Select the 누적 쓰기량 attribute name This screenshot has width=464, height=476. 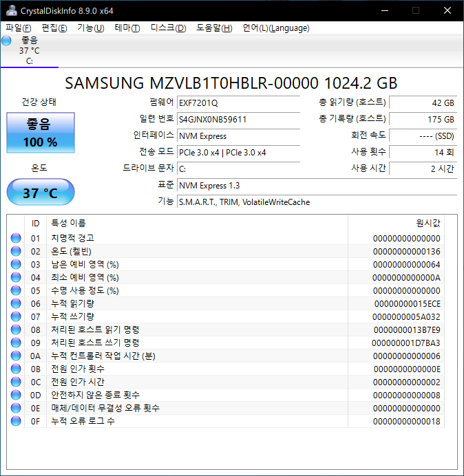pos(72,316)
